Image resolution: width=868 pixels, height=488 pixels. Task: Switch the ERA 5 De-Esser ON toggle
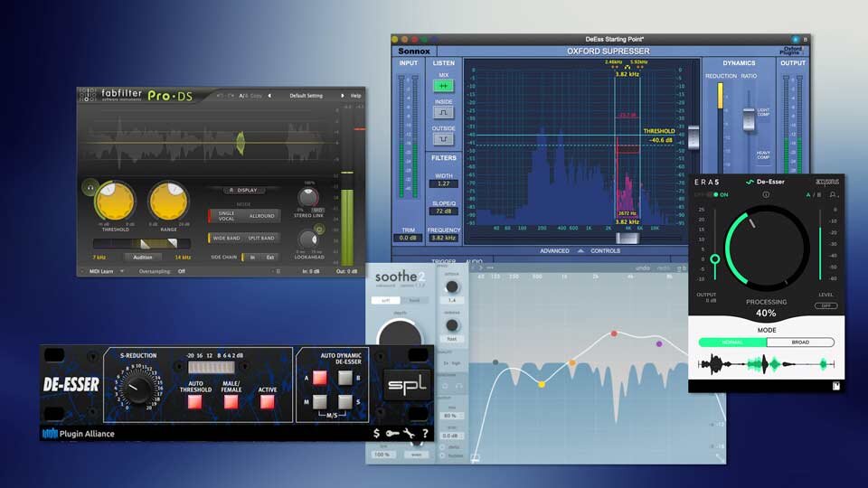click(721, 194)
